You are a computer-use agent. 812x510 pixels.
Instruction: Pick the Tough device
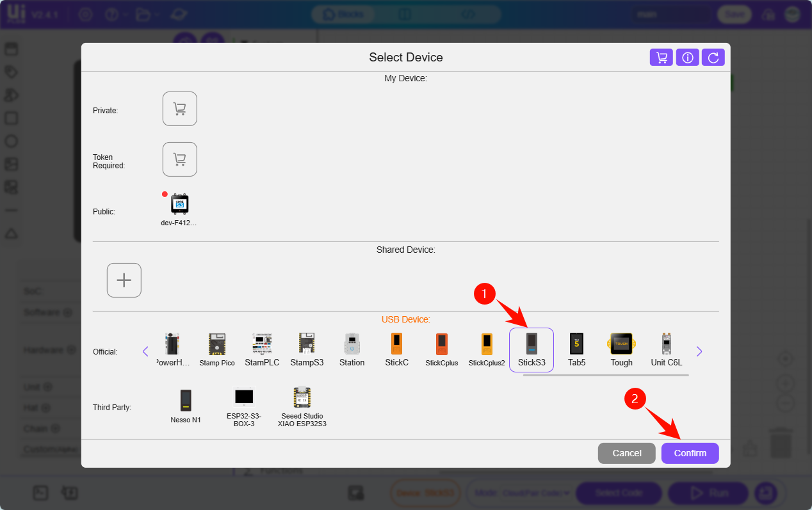[621, 349]
